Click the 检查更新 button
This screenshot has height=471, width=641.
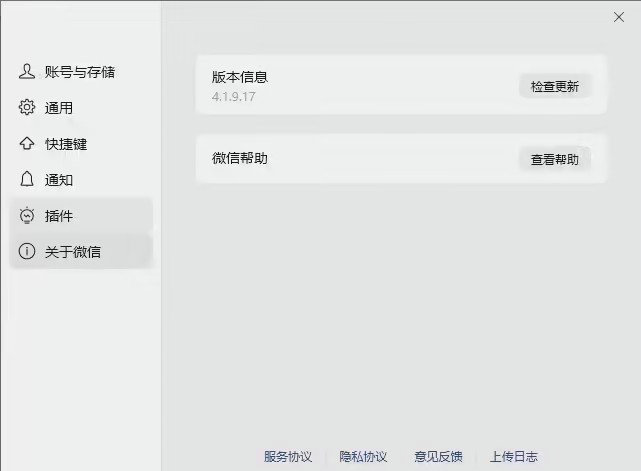tap(555, 86)
